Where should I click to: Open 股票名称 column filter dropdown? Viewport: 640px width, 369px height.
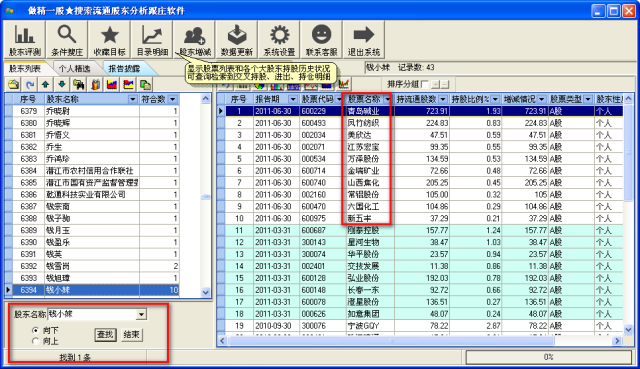pyautogui.click(x=387, y=99)
